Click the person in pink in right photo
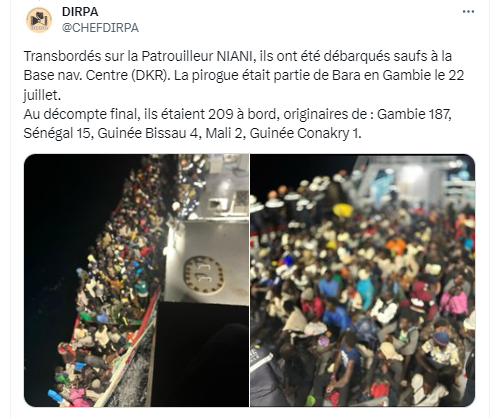496x418 pixels. [454, 301]
